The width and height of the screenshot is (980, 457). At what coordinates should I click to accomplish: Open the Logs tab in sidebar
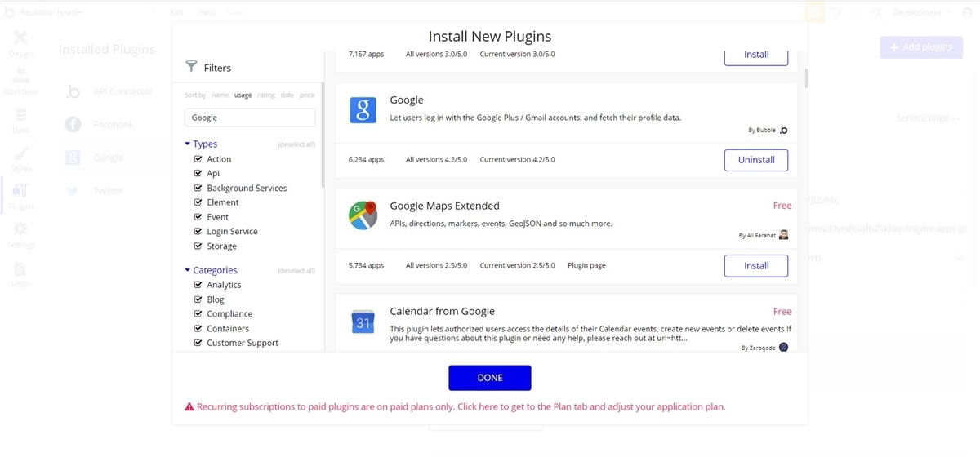(20, 274)
